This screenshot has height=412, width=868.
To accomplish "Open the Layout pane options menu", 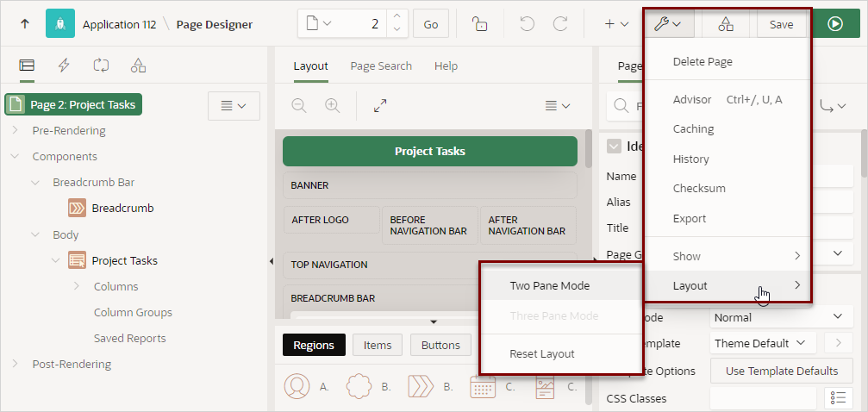I will click(558, 106).
